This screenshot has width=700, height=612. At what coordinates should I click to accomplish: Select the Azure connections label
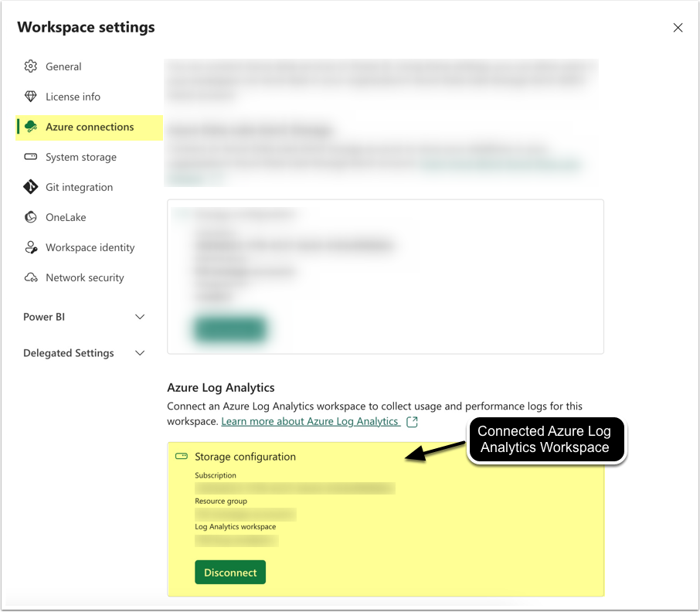pyautogui.click(x=90, y=127)
